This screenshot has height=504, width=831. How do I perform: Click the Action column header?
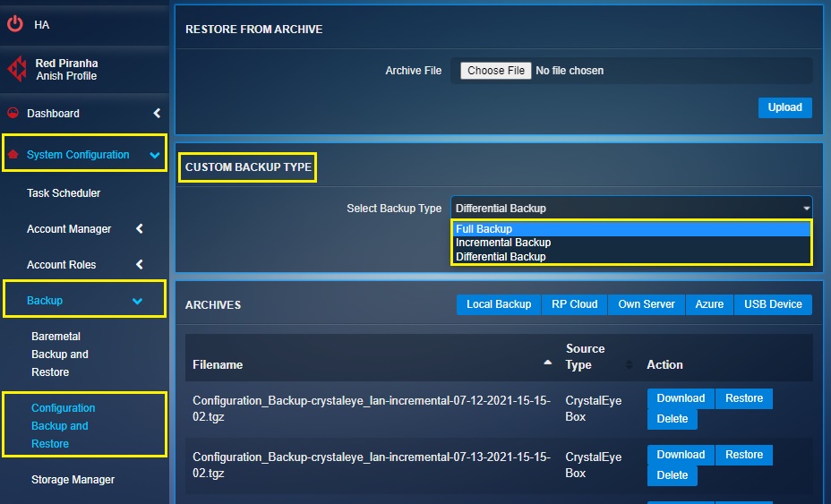(x=664, y=364)
